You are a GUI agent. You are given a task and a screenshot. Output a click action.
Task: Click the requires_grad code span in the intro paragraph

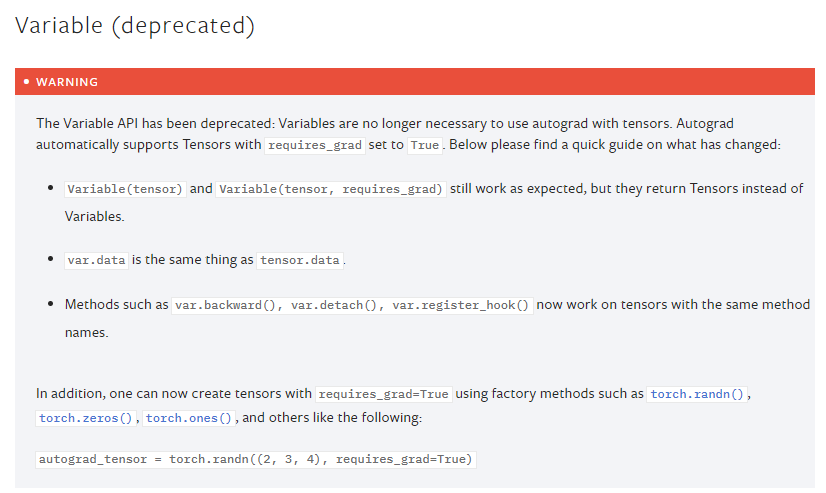click(x=314, y=145)
